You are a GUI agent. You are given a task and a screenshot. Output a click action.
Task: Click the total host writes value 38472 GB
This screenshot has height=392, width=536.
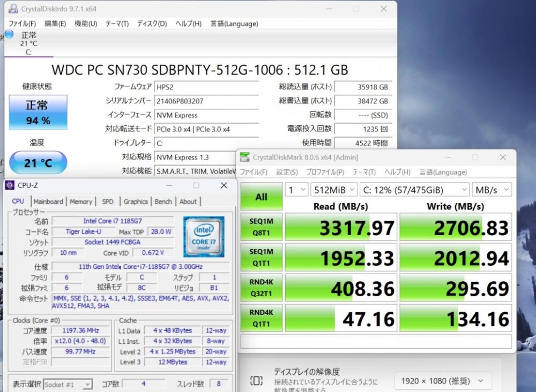[363, 101]
